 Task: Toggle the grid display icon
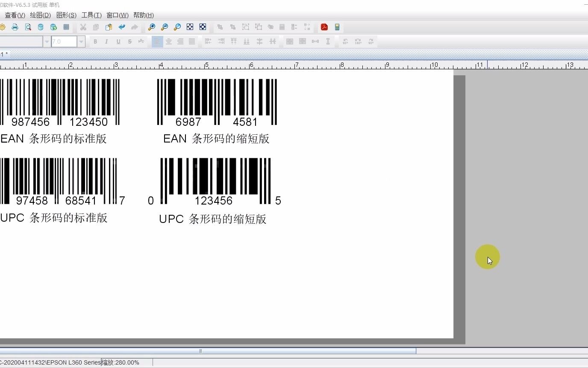(x=66, y=27)
